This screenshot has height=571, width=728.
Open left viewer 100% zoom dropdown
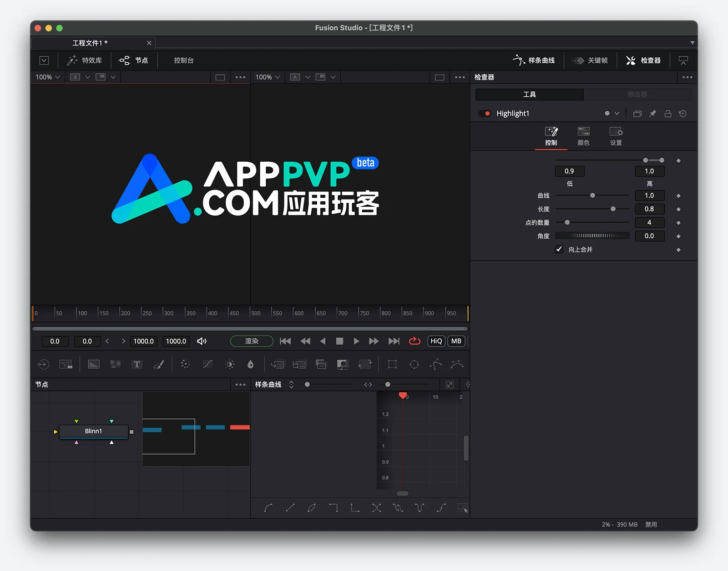tap(48, 77)
